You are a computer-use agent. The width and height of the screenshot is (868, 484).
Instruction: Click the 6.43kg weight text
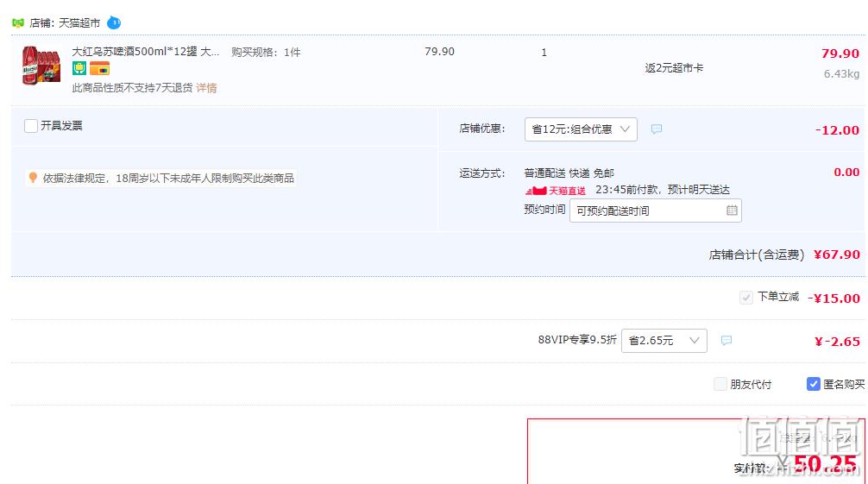pos(841,73)
